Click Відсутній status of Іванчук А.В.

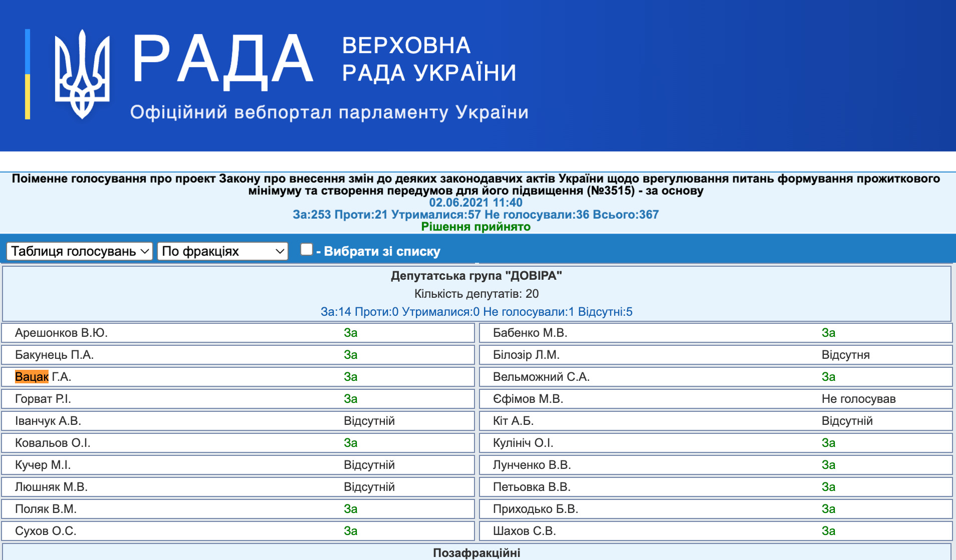click(x=369, y=421)
